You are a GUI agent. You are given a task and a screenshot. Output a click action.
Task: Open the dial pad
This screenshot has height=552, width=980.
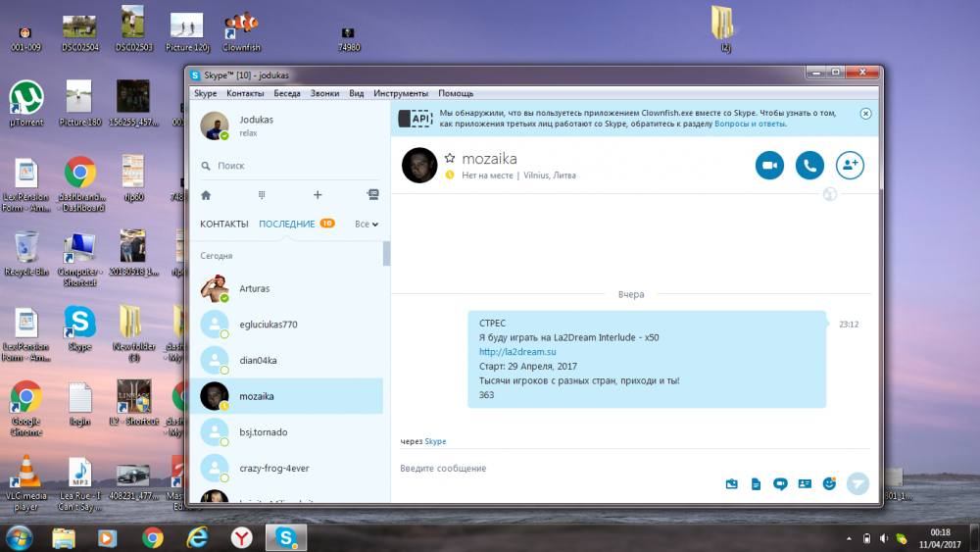click(262, 195)
